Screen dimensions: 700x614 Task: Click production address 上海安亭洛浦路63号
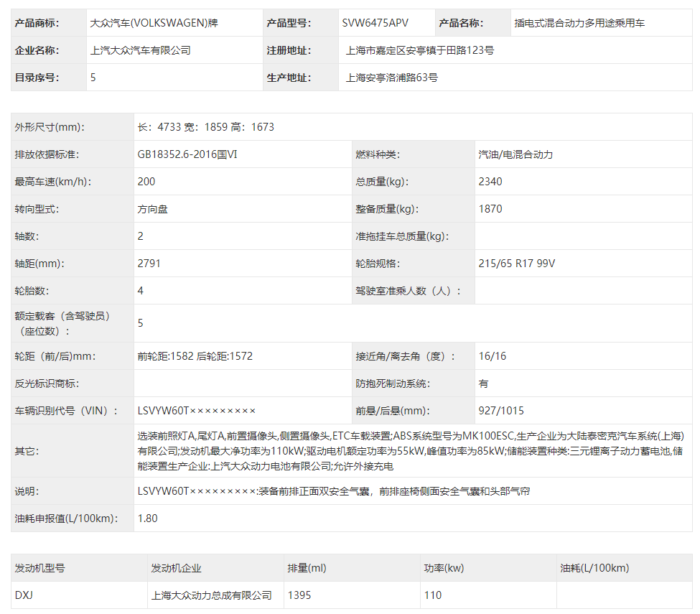[x=392, y=78]
